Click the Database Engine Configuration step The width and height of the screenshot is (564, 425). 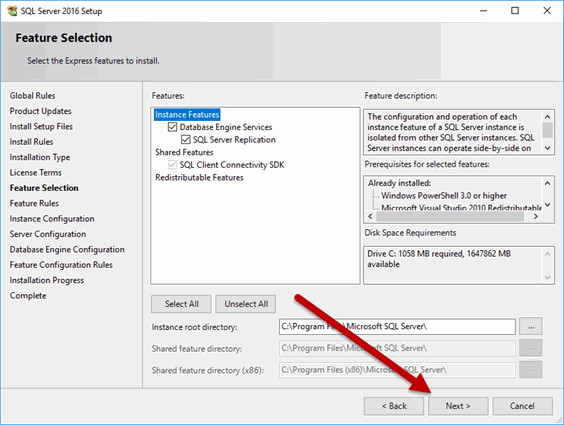(x=67, y=250)
